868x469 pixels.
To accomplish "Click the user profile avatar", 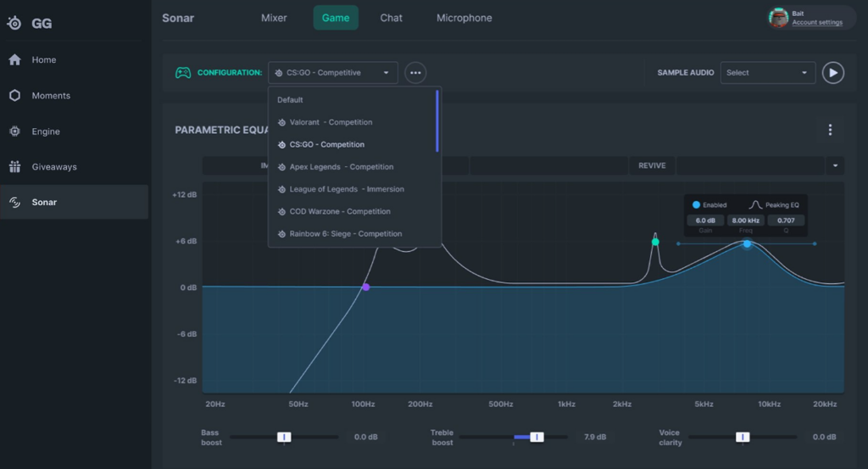I will [x=778, y=18].
